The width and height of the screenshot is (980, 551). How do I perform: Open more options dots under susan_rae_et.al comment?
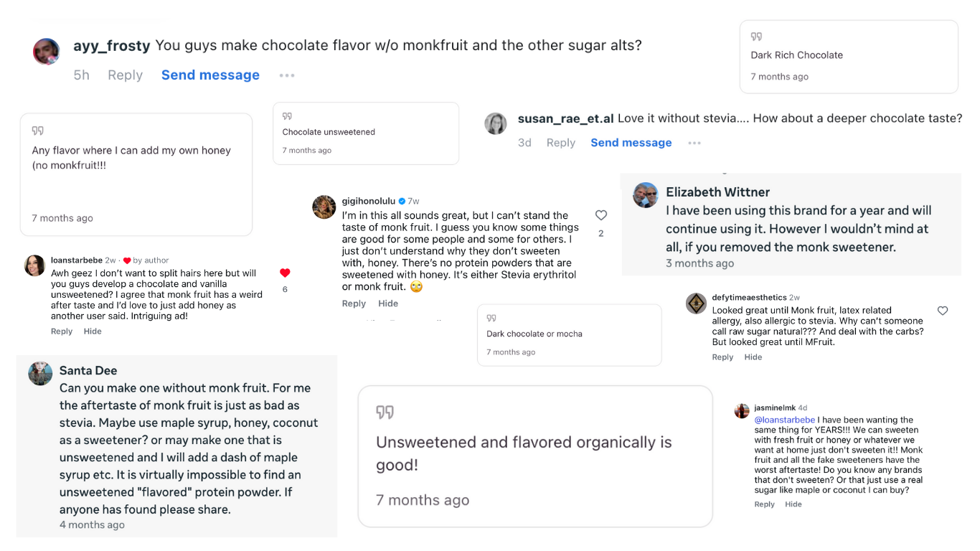pyautogui.click(x=694, y=143)
